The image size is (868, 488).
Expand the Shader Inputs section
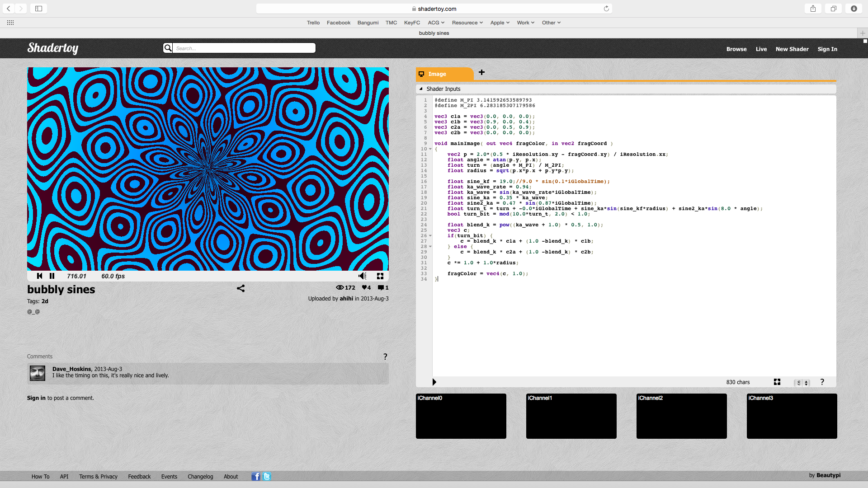pyautogui.click(x=421, y=89)
